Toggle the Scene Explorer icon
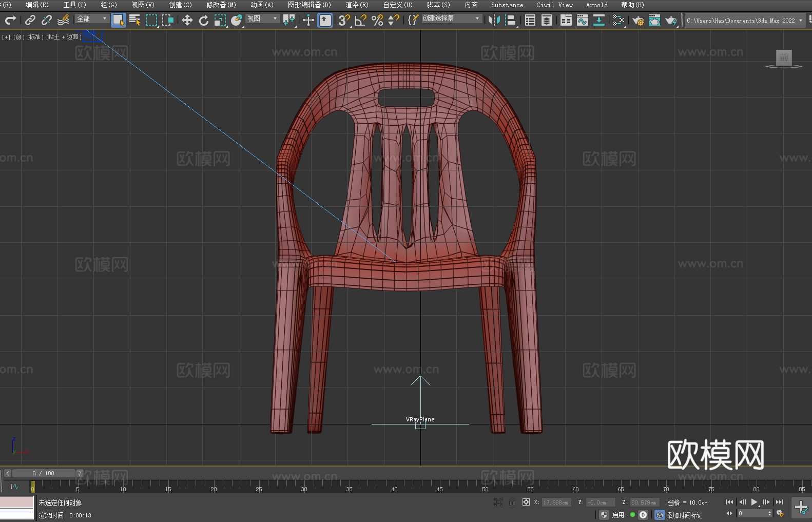 pyautogui.click(x=530, y=20)
